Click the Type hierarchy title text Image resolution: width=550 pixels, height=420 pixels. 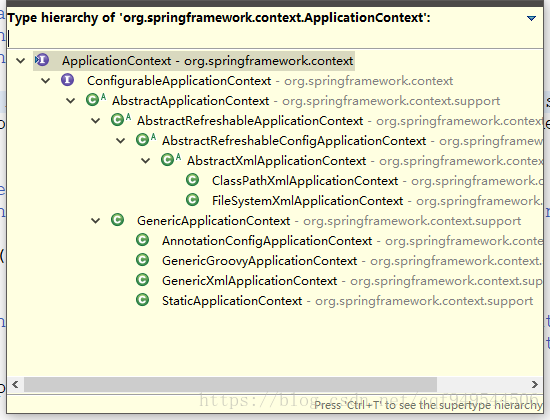pos(219,18)
